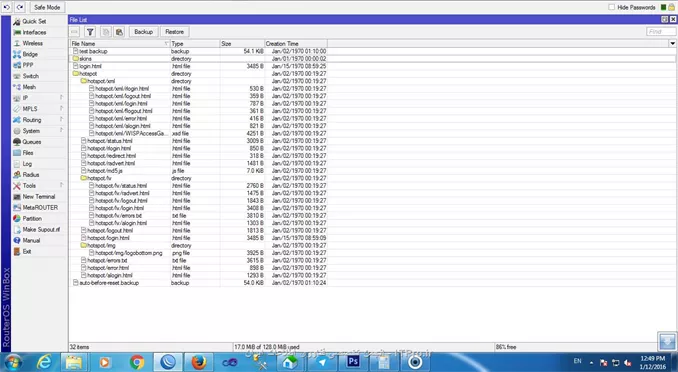Open Photoshop from taskbar
This screenshot has height=372, width=678.
click(x=353, y=361)
